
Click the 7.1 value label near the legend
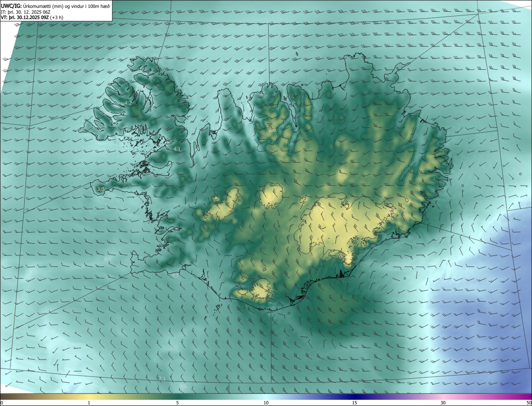(162, 379)
